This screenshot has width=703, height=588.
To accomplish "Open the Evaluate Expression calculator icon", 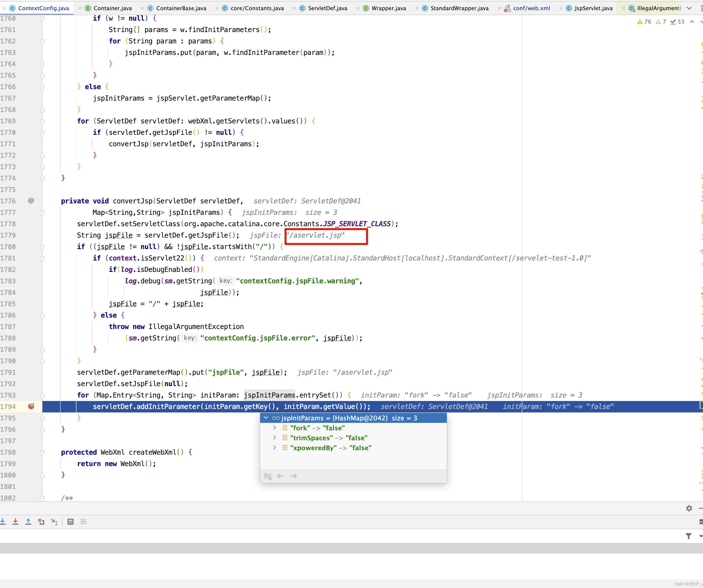I will (x=70, y=521).
